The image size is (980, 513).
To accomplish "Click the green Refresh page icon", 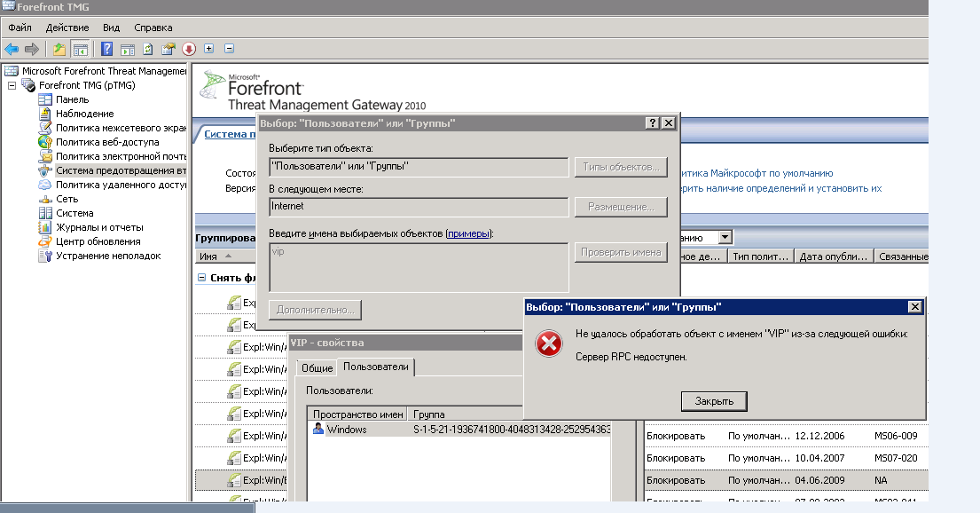I will tap(147, 49).
